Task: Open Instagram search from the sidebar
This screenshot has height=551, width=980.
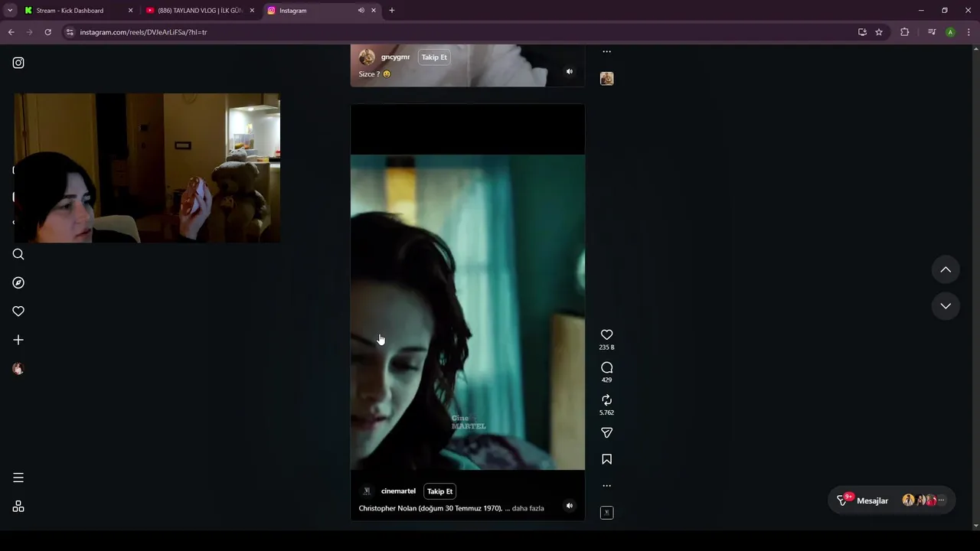Action: click(18, 254)
